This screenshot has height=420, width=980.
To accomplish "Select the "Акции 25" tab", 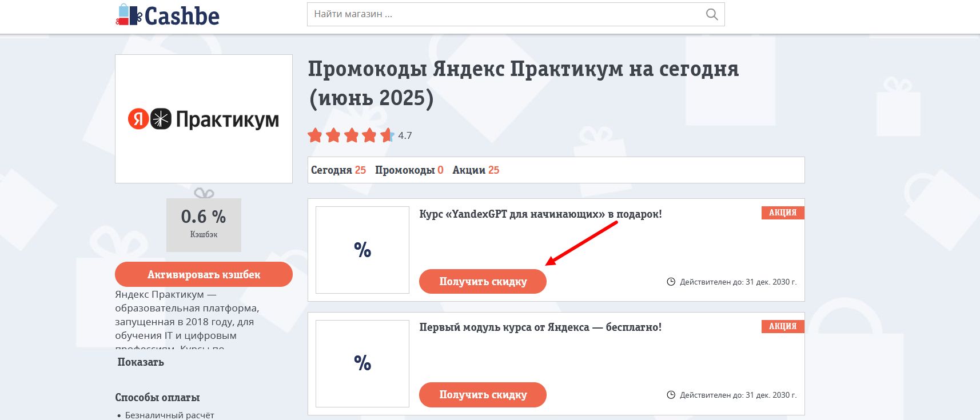I will click(476, 170).
